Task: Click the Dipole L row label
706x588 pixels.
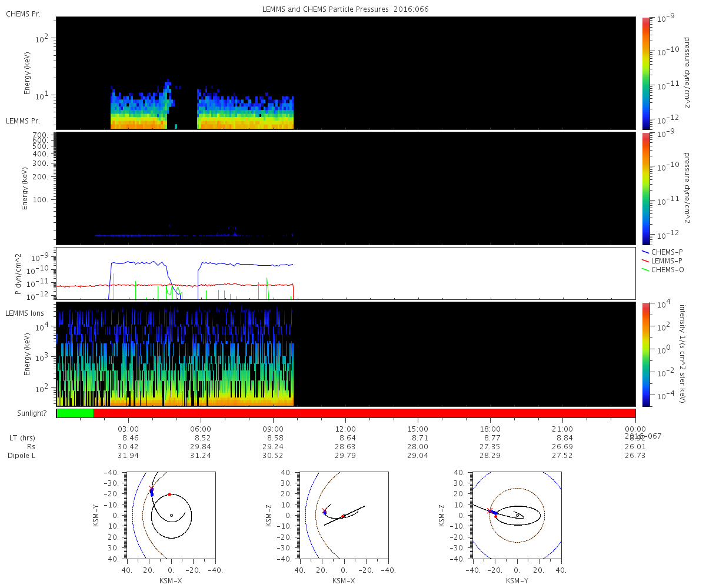Action: 21,456
